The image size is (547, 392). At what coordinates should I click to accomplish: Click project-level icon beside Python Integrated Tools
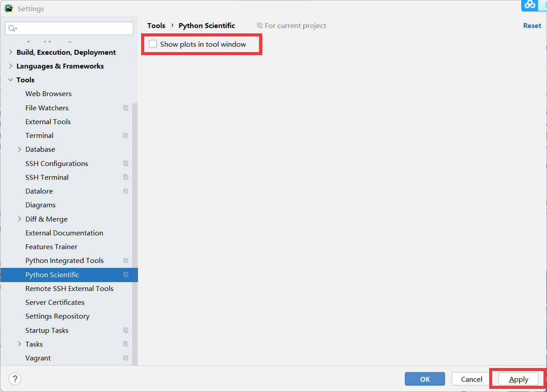click(126, 261)
